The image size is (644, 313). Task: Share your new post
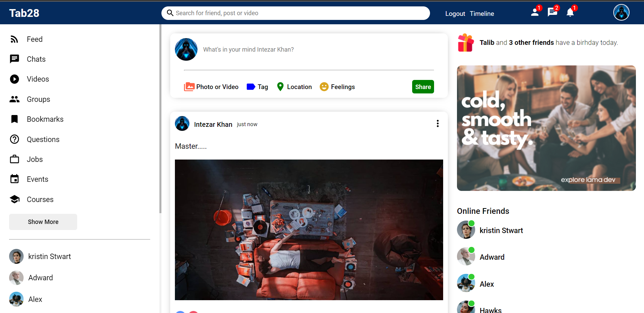coord(423,87)
